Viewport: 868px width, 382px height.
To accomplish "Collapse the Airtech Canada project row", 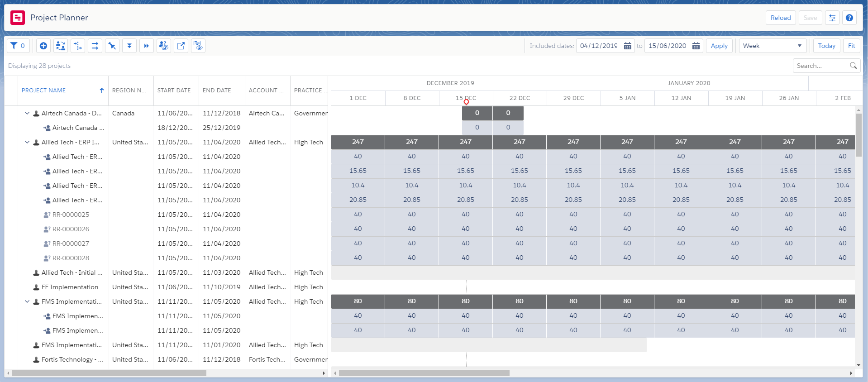I will tap(27, 113).
